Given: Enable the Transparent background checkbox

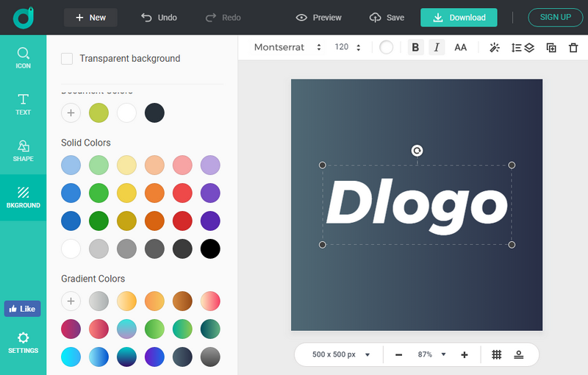Looking at the screenshot, I should point(67,59).
